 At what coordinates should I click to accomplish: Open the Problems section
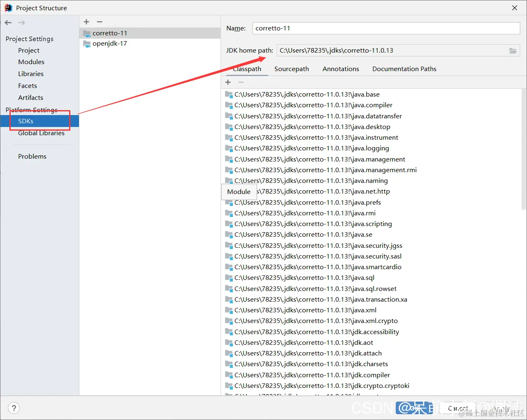(32, 157)
